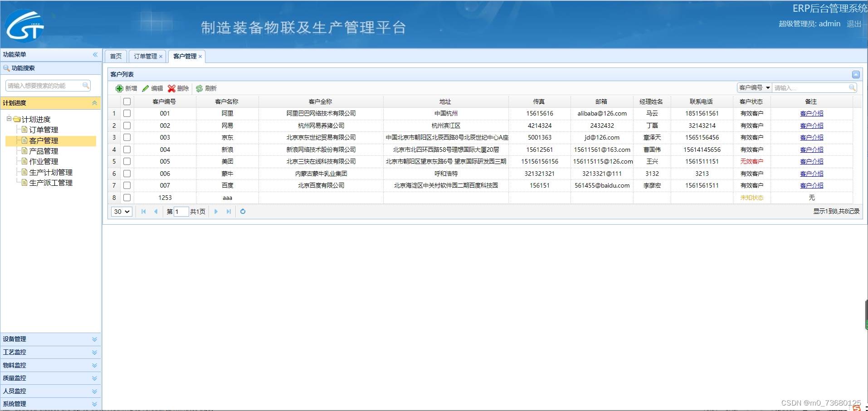Go to last page in pagination
This screenshot has height=411, width=868.
click(x=229, y=212)
